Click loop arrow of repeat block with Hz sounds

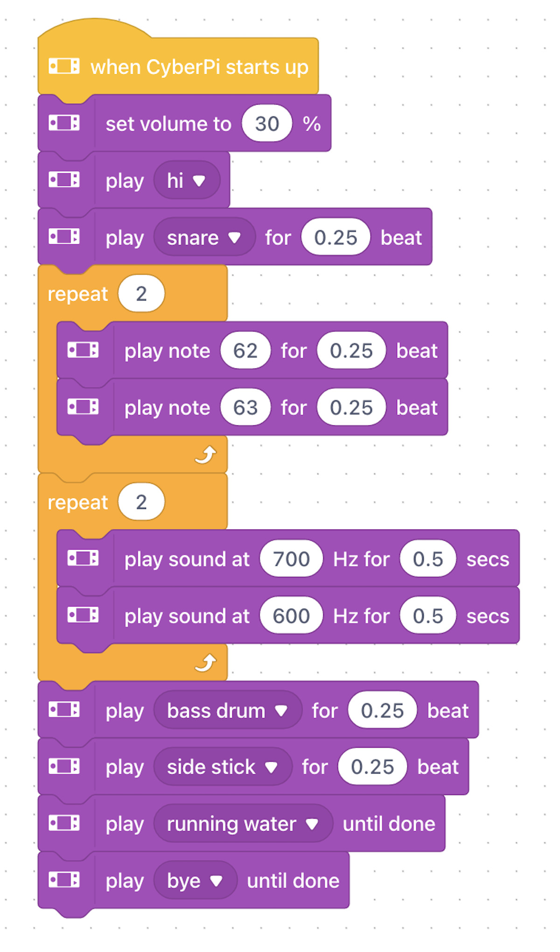click(206, 663)
